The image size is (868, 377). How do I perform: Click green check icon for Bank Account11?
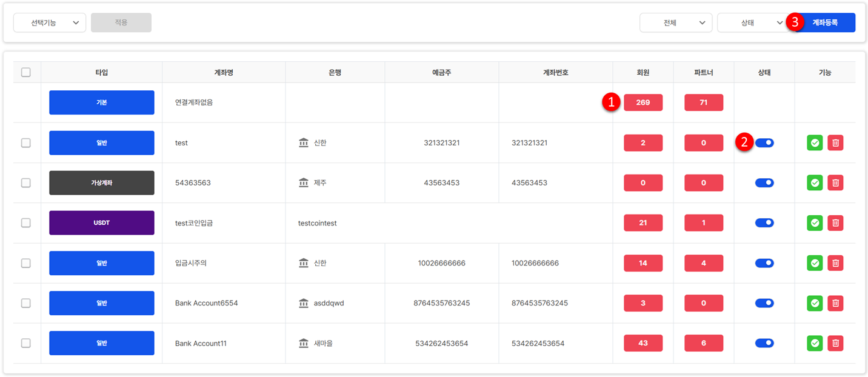pos(815,343)
